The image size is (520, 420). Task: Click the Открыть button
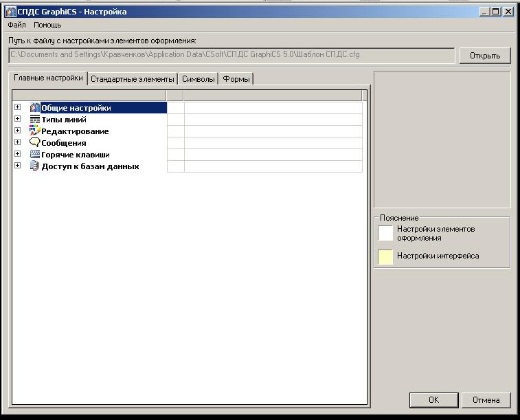[485, 56]
